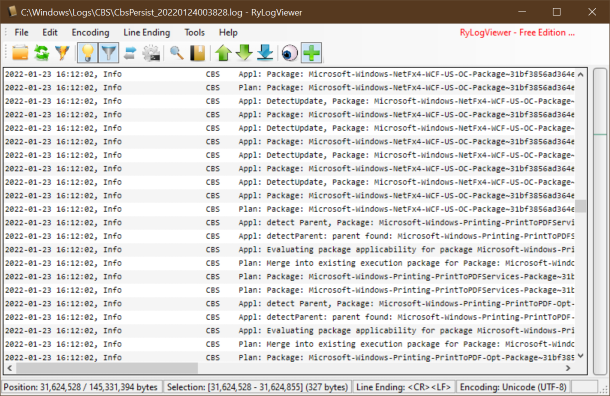Click the gear with console actions icon

151,53
